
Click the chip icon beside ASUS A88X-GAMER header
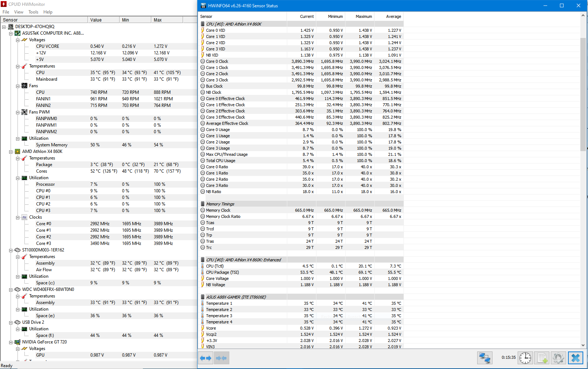click(x=203, y=297)
